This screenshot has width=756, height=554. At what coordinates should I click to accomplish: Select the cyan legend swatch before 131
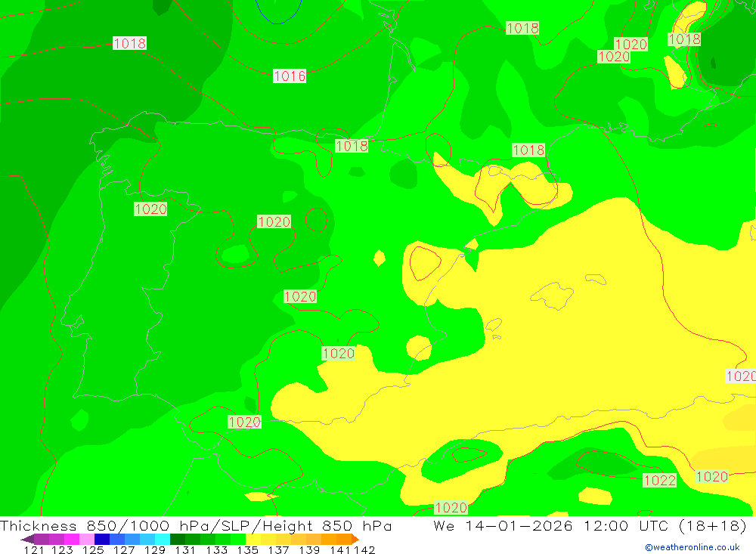(163, 539)
